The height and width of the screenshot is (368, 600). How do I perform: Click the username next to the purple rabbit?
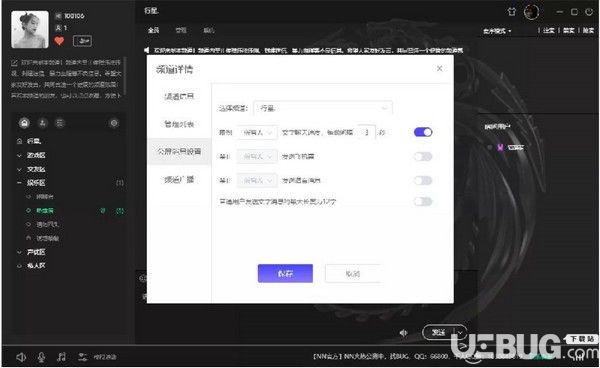[515, 147]
